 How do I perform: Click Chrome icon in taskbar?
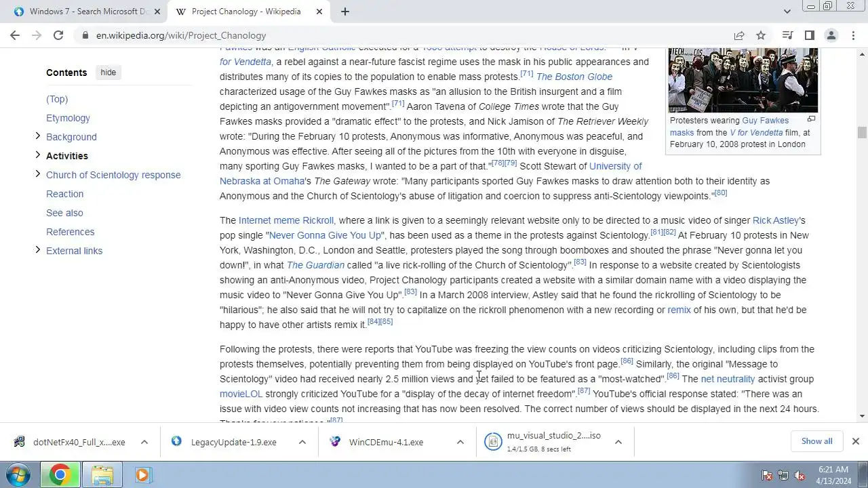pyautogui.click(x=60, y=475)
